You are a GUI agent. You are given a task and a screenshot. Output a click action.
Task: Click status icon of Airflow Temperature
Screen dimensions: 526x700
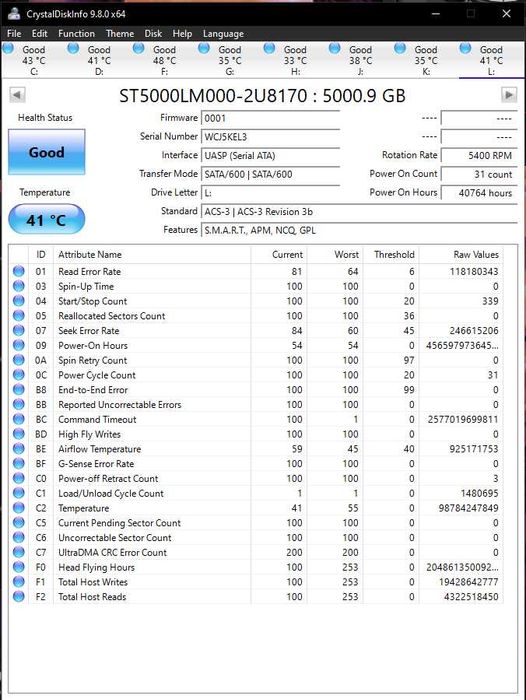tap(19, 448)
